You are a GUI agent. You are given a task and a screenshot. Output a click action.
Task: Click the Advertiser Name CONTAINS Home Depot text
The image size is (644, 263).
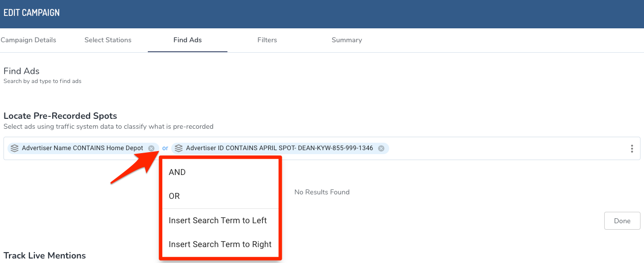(82, 148)
